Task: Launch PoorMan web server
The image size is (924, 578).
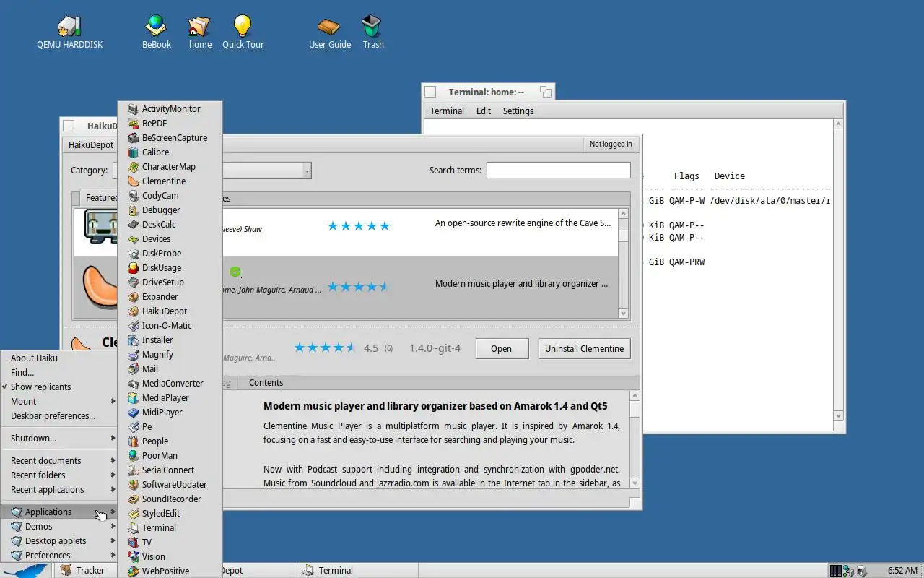Action: [170, 455]
